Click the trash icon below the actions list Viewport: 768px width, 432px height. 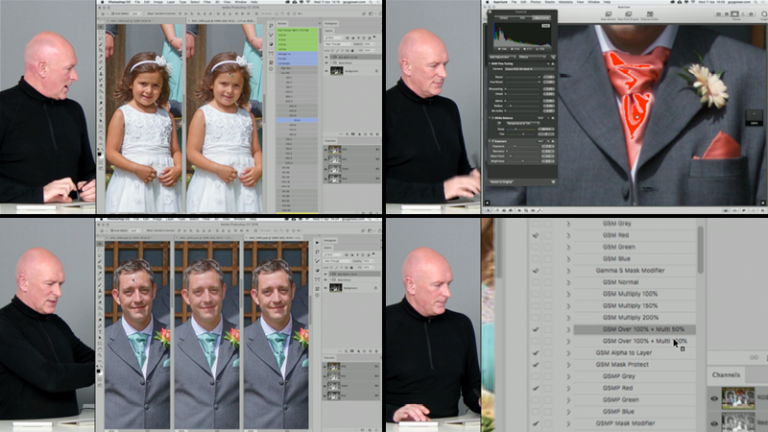[x=682, y=347]
